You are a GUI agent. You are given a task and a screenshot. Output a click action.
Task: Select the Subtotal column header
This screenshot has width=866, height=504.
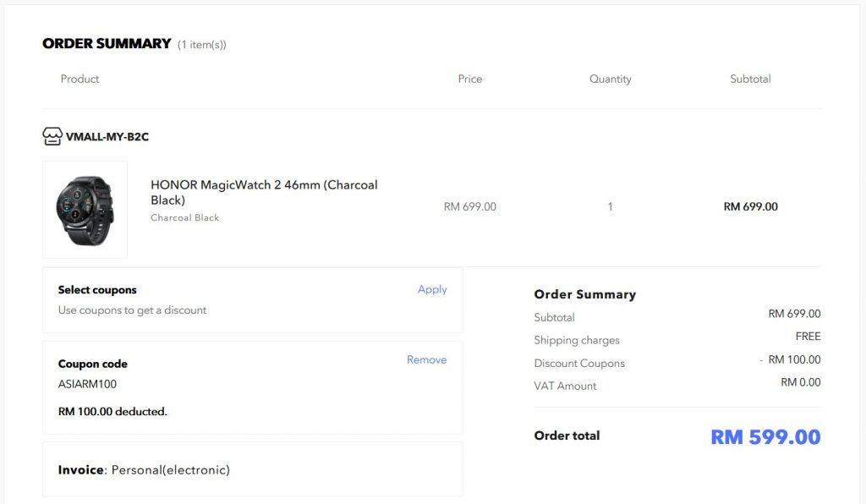point(751,79)
